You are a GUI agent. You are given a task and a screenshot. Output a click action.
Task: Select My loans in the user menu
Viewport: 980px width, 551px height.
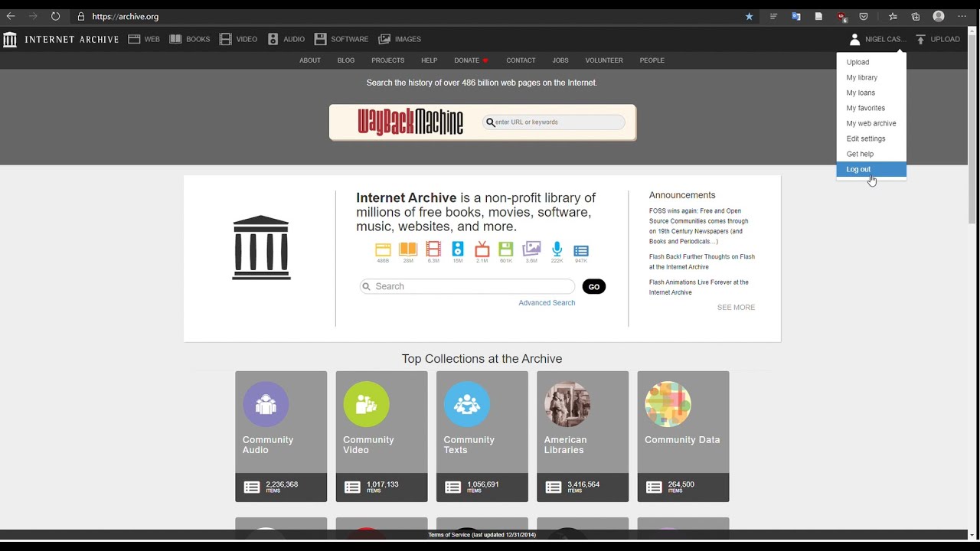pos(871,93)
